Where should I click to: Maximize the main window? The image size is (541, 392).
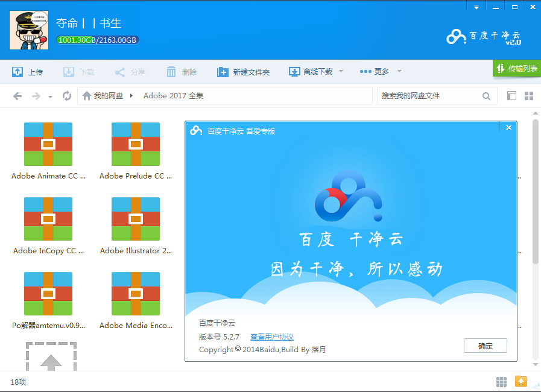coord(514,7)
